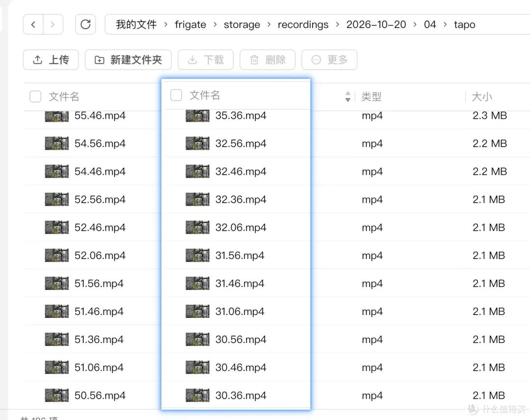Select file 51.36.mp4
Screen dimensions: 530x420
point(99,340)
